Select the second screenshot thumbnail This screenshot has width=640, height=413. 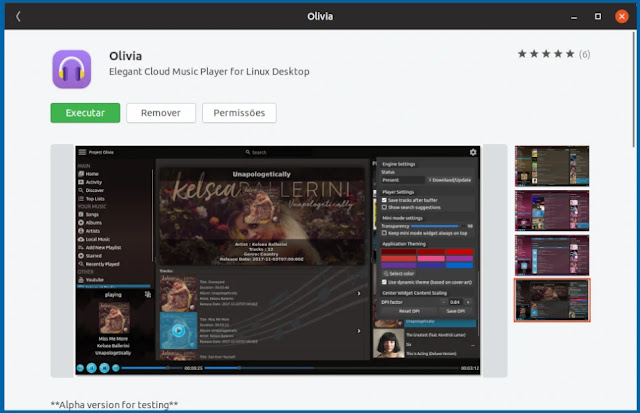(552, 211)
